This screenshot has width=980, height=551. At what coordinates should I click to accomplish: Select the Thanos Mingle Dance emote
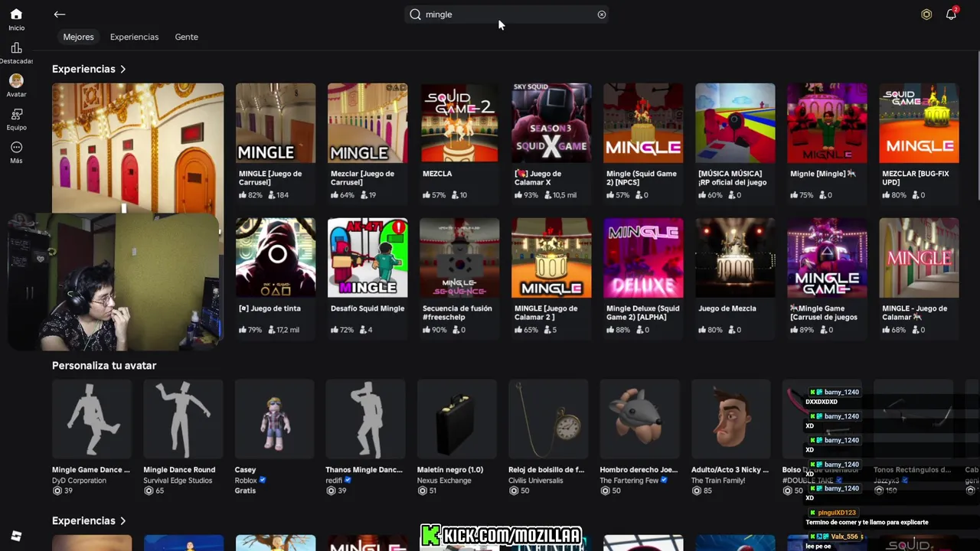pos(365,437)
